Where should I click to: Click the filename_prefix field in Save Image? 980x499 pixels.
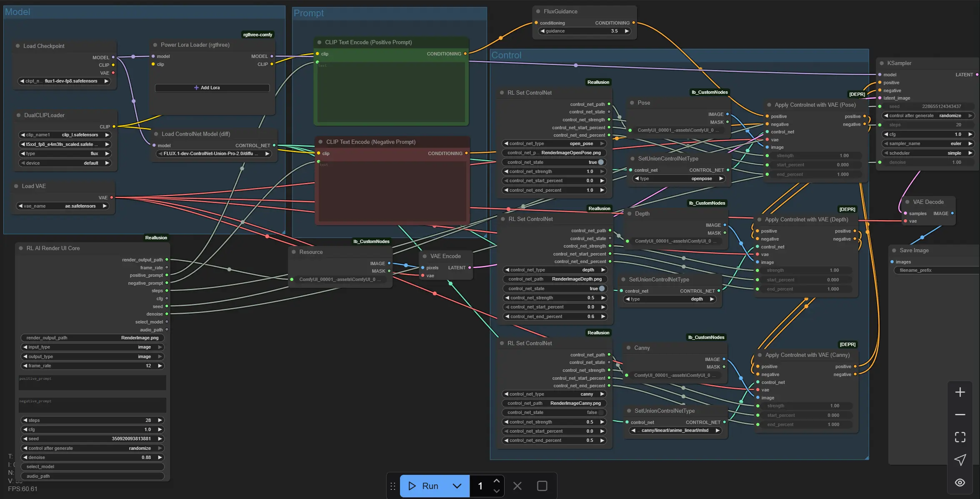(x=936, y=270)
